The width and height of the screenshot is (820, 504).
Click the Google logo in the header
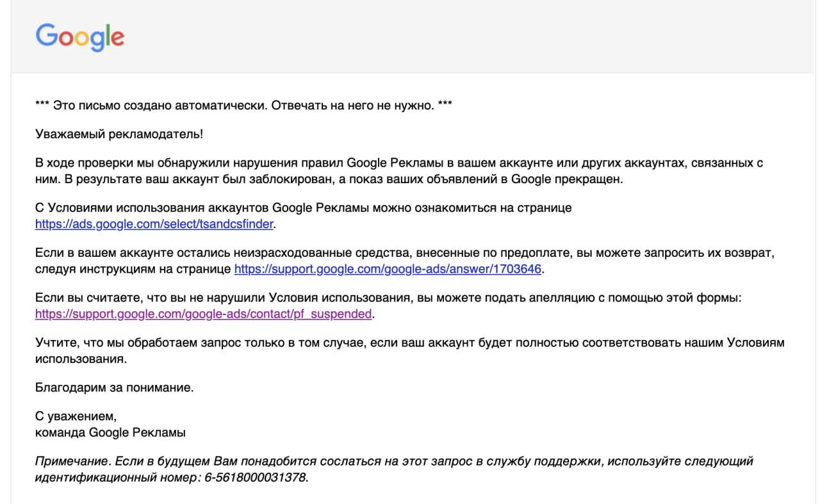point(80,37)
